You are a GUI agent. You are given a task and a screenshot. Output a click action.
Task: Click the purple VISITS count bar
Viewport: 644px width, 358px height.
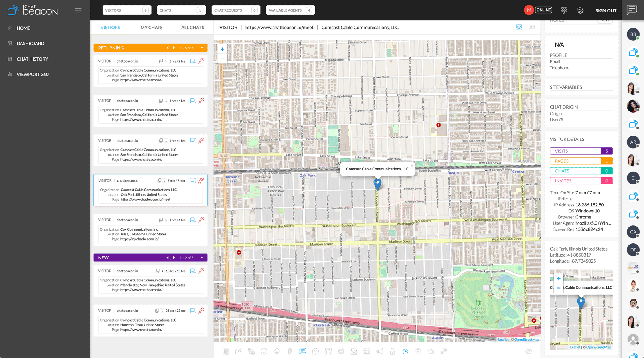point(581,151)
